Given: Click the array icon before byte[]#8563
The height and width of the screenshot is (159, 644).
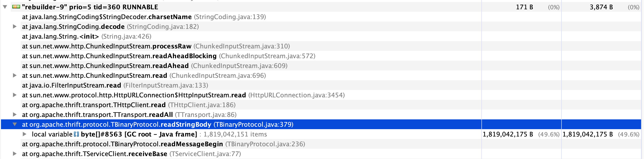Looking at the screenshot, I should [76, 135].
